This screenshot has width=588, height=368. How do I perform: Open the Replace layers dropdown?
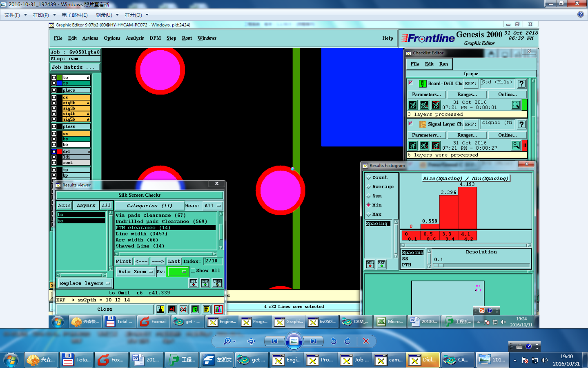(x=85, y=283)
